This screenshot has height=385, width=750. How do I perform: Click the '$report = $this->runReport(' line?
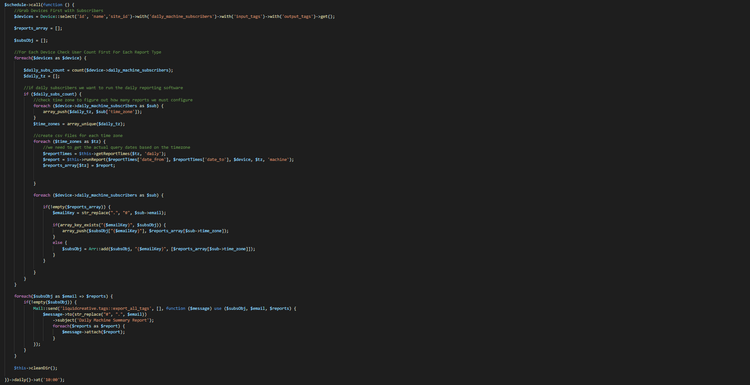(x=168, y=159)
